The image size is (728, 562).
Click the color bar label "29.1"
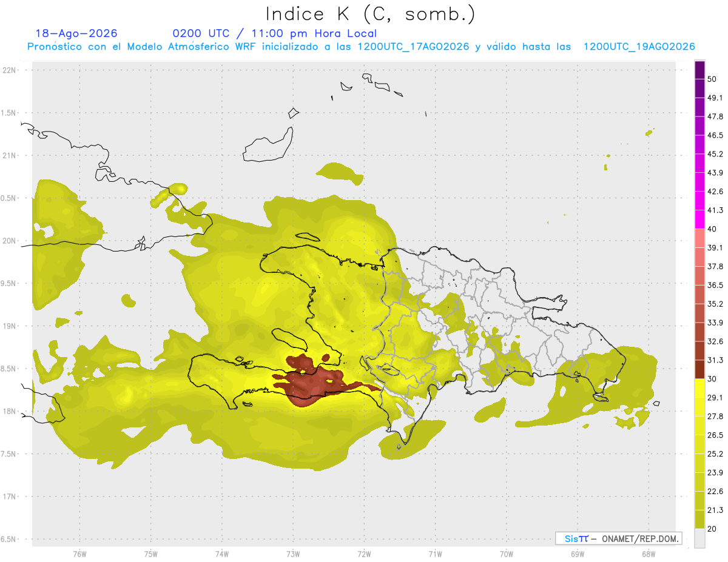click(x=715, y=398)
